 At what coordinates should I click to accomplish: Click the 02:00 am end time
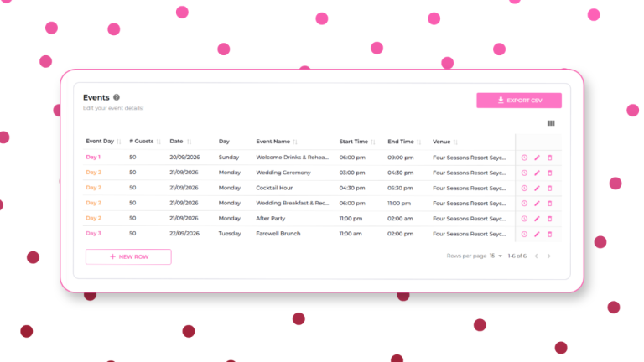(400, 219)
